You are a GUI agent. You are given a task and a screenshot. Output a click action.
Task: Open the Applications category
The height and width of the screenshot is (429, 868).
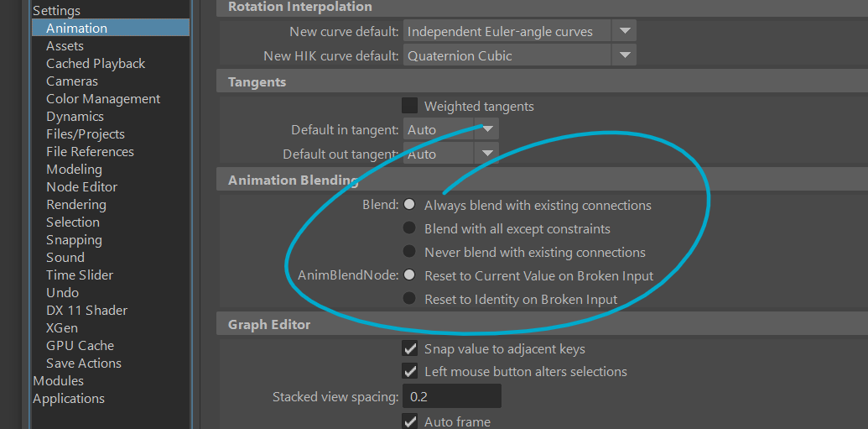(69, 399)
